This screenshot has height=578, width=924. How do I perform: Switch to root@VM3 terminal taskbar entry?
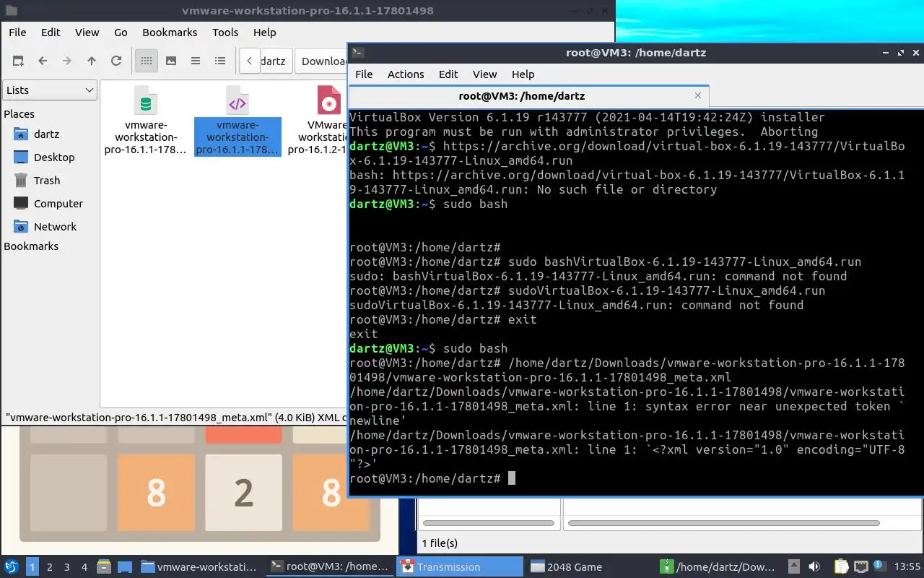coord(329,567)
